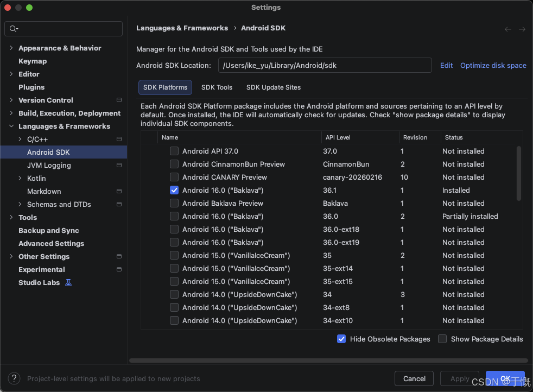Click the forward navigation arrow
The height and width of the screenshot is (392, 533).
pyautogui.click(x=522, y=29)
